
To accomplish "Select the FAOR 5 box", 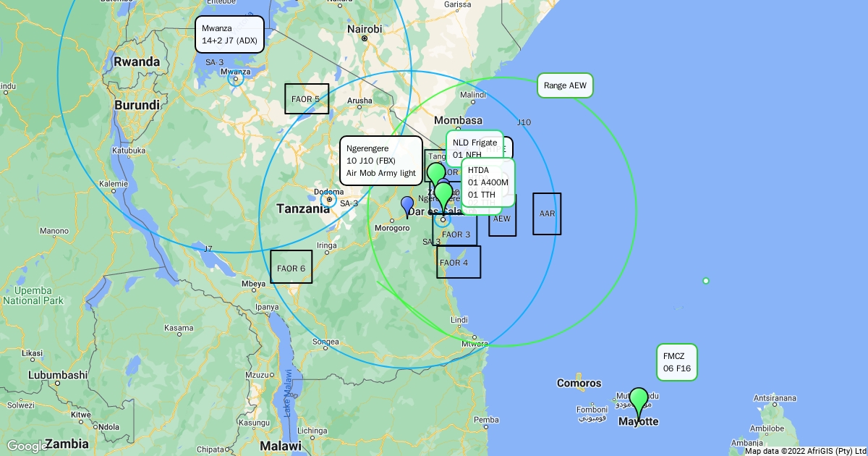I will tap(307, 98).
